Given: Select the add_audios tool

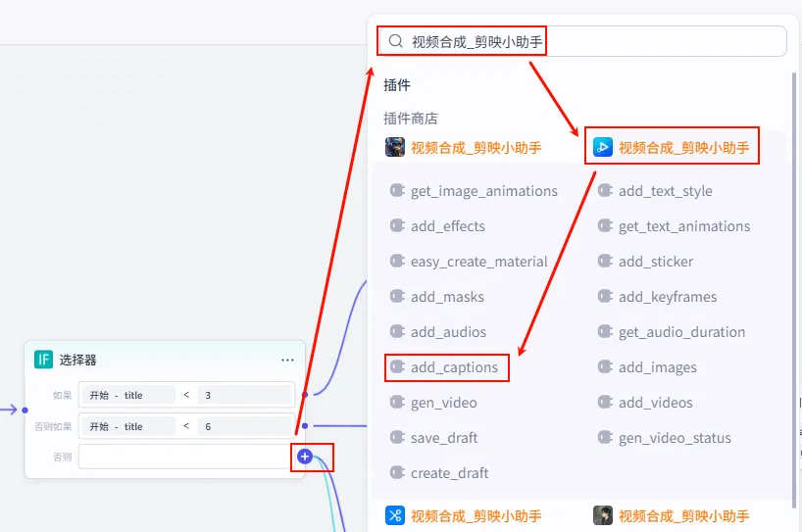Looking at the screenshot, I should click(438, 332).
